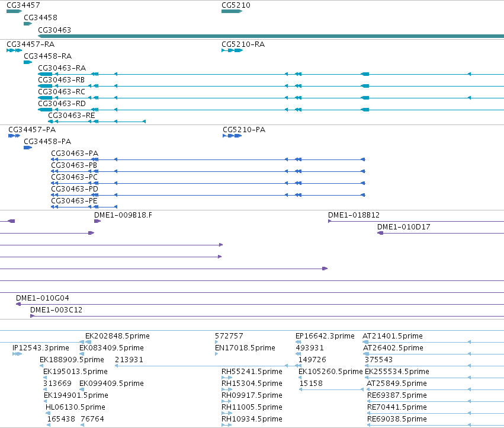The image size is (504, 428).
Task: Click the 149726 feature label
Action: [312, 360]
